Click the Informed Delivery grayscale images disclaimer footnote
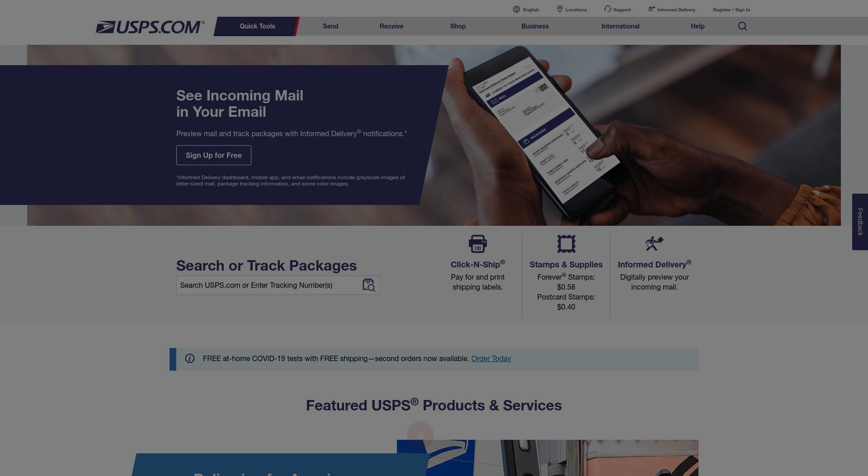This screenshot has height=476, width=868. click(x=290, y=181)
